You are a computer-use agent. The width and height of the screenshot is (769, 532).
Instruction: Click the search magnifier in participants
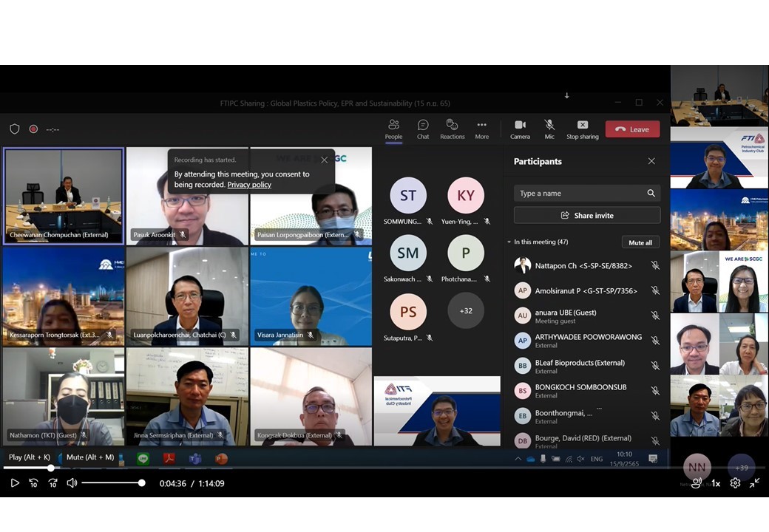[651, 194]
